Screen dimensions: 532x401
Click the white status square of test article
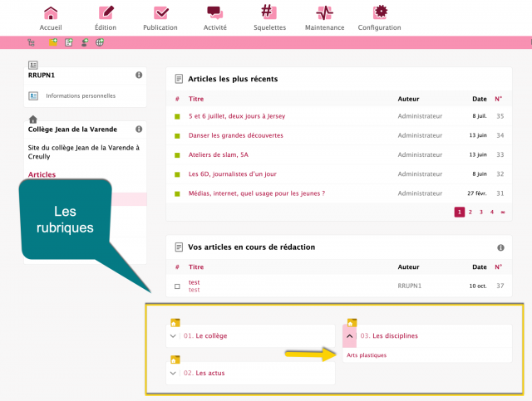click(x=177, y=286)
